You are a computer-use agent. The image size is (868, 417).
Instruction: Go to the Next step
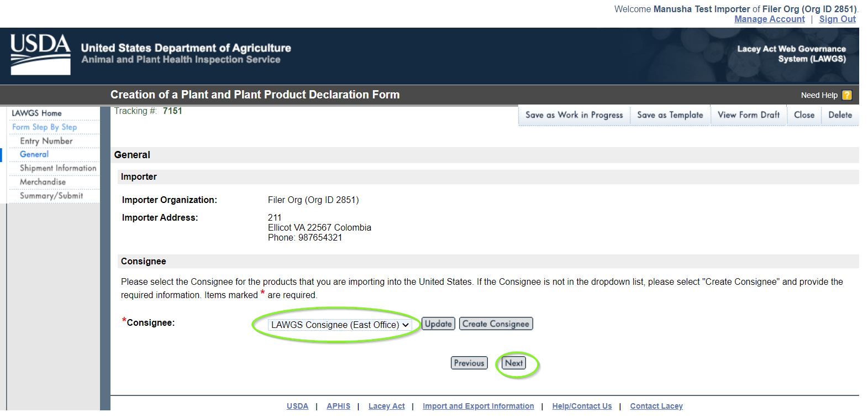(514, 363)
